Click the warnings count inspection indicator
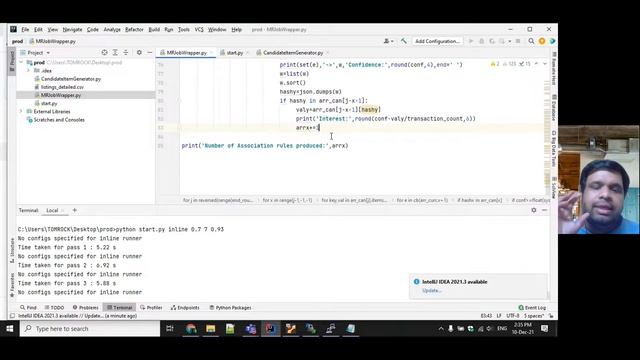640x360 pixels. 495,64
